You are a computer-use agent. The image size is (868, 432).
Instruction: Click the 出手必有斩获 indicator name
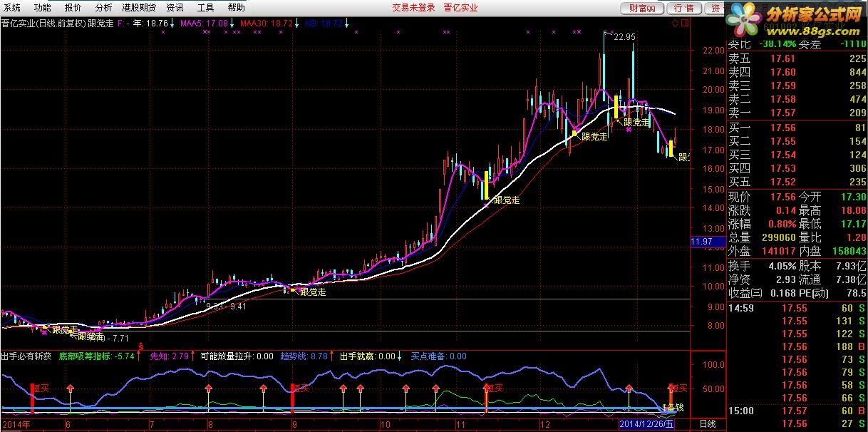[26, 356]
